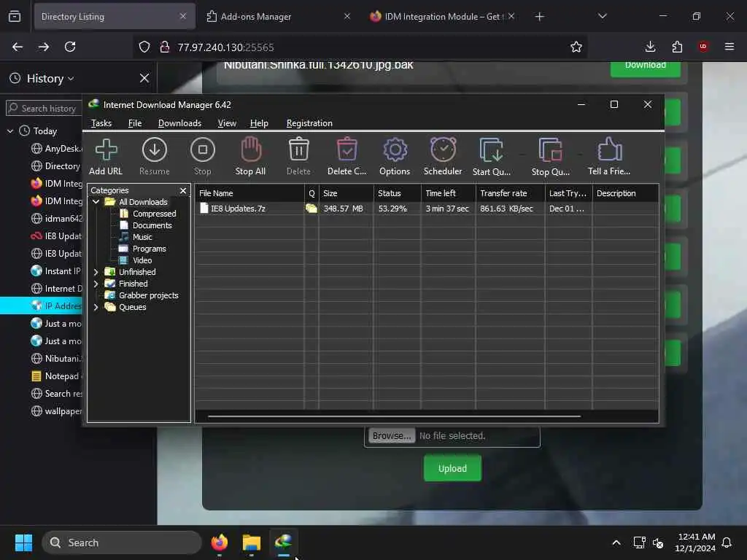This screenshot has height=560, width=747.
Task: Open the Help menu in IDM
Action: click(259, 123)
